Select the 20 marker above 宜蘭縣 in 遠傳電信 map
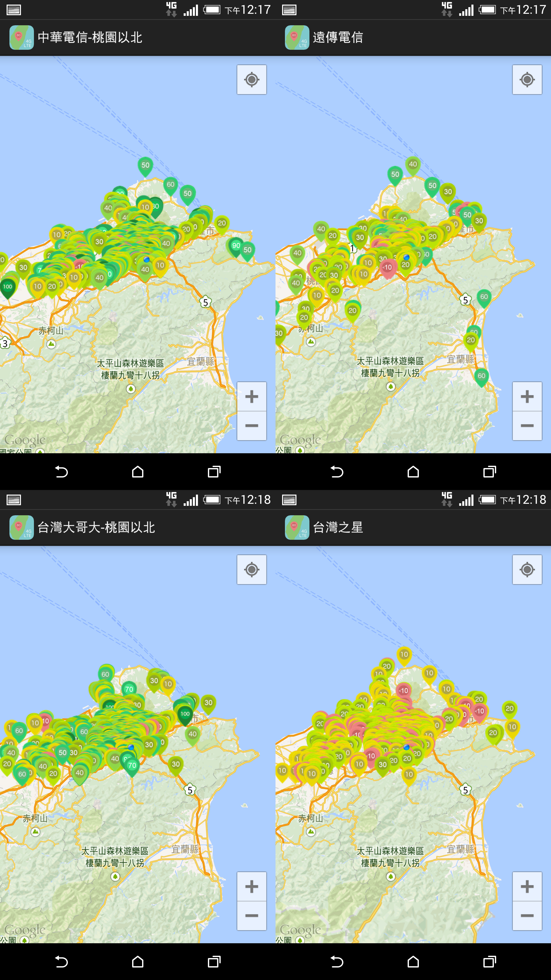Image resolution: width=551 pixels, height=980 pixels. click(x=471, y=342)
